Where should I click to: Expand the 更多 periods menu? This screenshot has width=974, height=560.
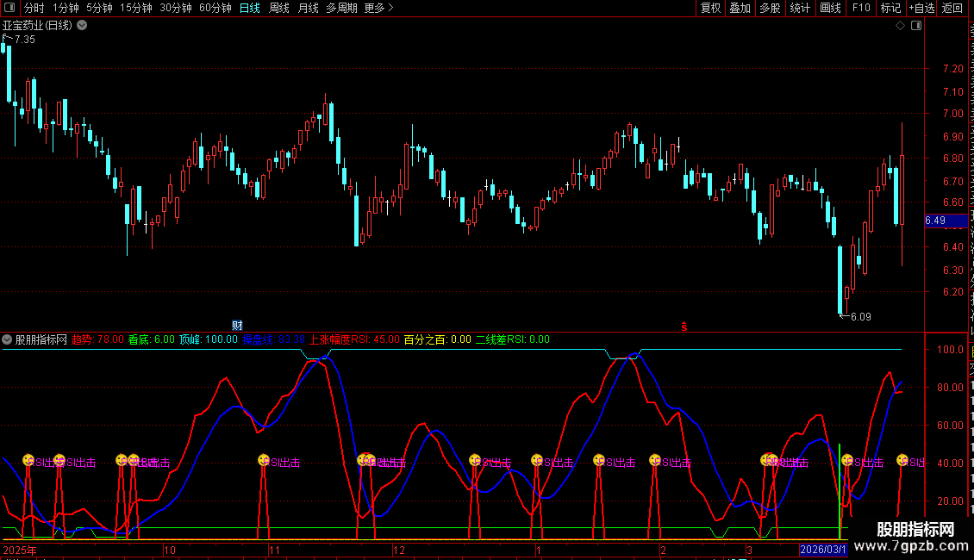tap(378, 8)
